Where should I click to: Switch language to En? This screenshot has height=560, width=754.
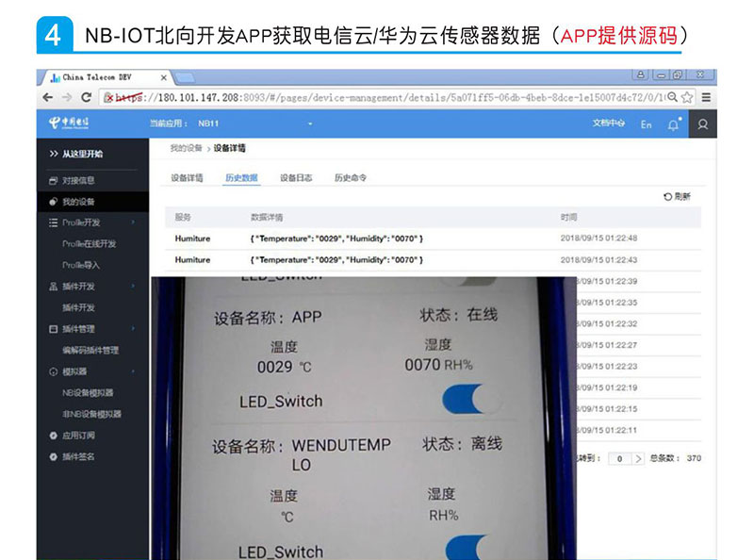click(646, 124)
